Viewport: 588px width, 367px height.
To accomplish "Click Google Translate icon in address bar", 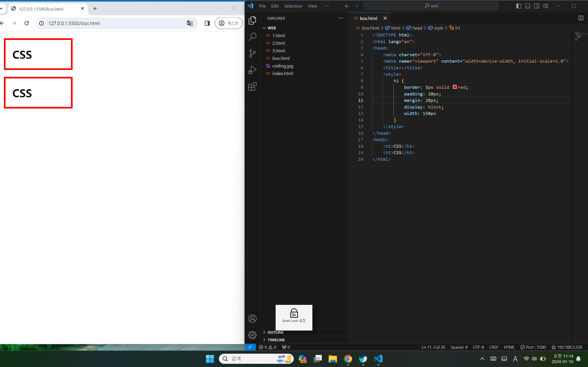I will [190, 23].
